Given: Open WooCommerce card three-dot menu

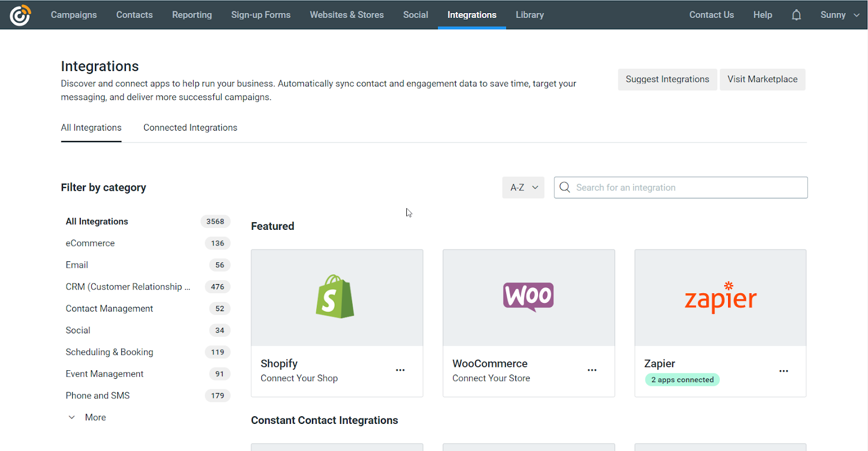Looking at the screenshot, I should pos(592,370).
